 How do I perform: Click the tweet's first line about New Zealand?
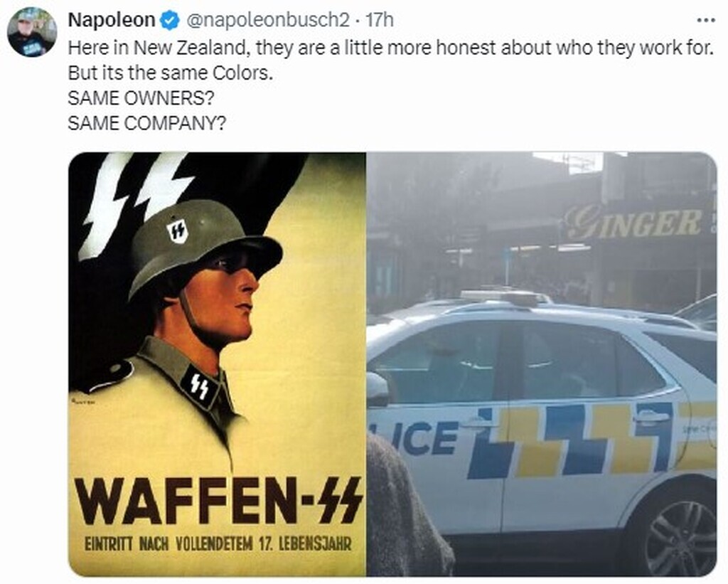tap(390, 48)
